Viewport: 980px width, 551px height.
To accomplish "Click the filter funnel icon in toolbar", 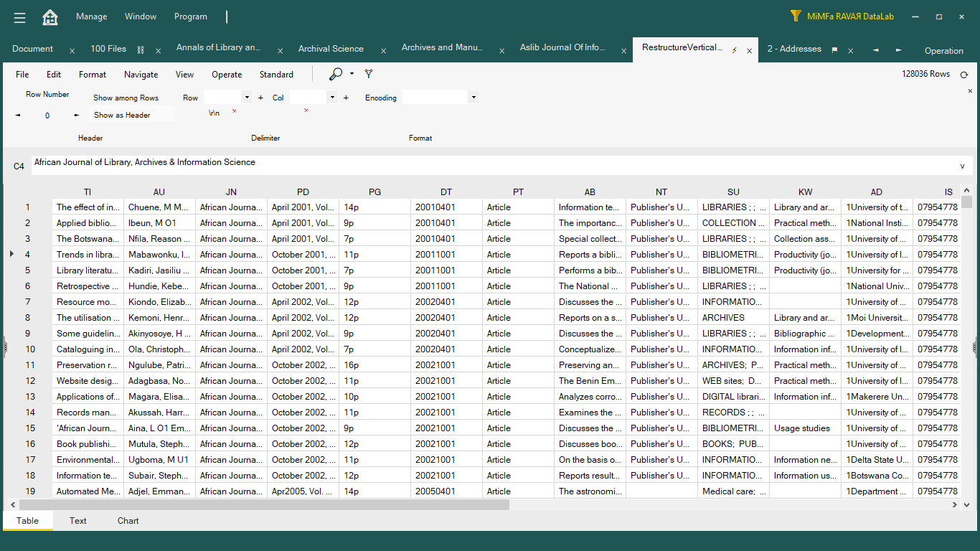I will tap(369, 74).
